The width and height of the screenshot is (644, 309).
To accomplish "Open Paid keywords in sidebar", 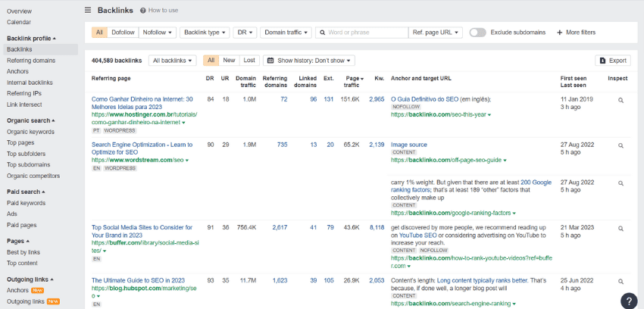I will pyautogui.click(x=27, y=203).
